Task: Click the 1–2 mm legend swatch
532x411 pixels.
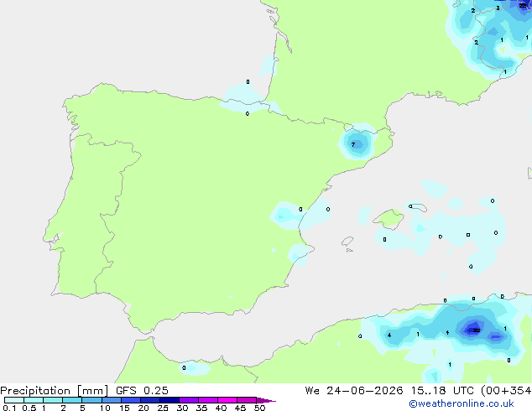Action: click(53, 400)
